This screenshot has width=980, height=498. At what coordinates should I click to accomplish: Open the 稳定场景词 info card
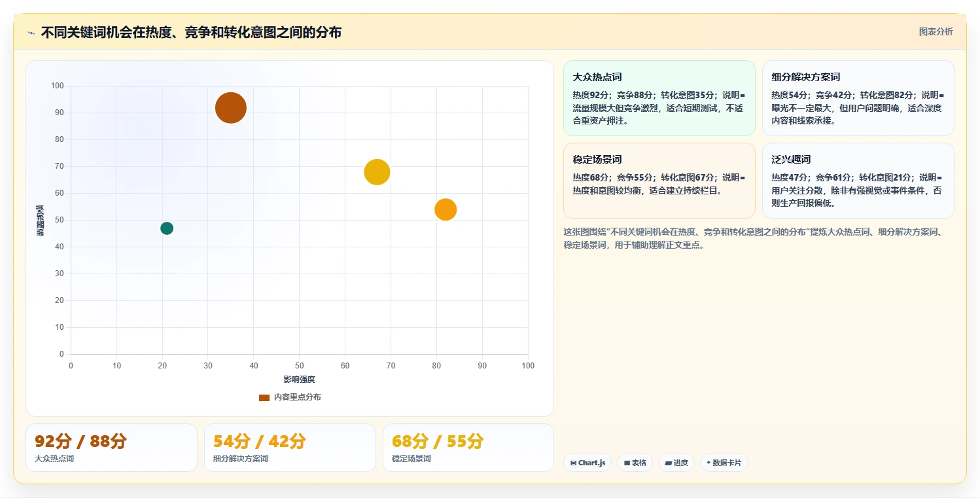[659, 181]
